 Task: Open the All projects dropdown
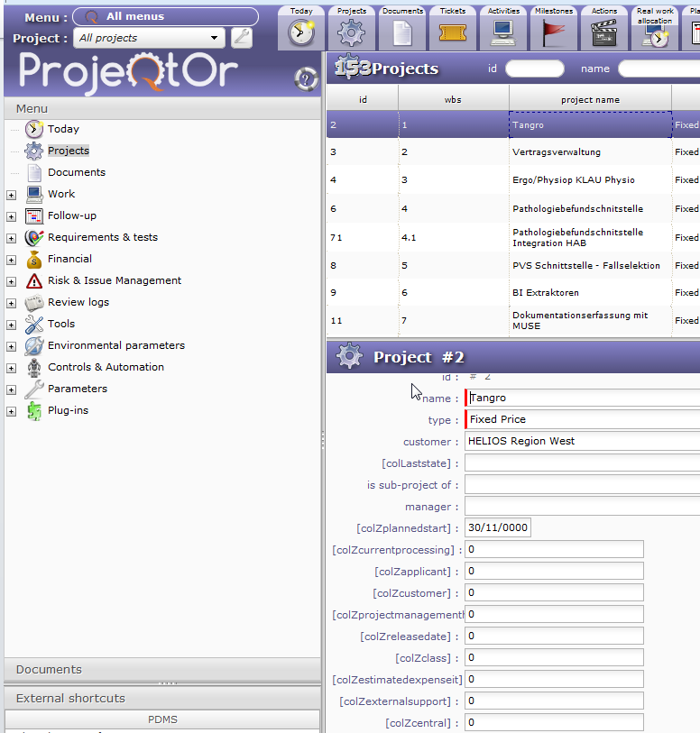pos(150,38)
